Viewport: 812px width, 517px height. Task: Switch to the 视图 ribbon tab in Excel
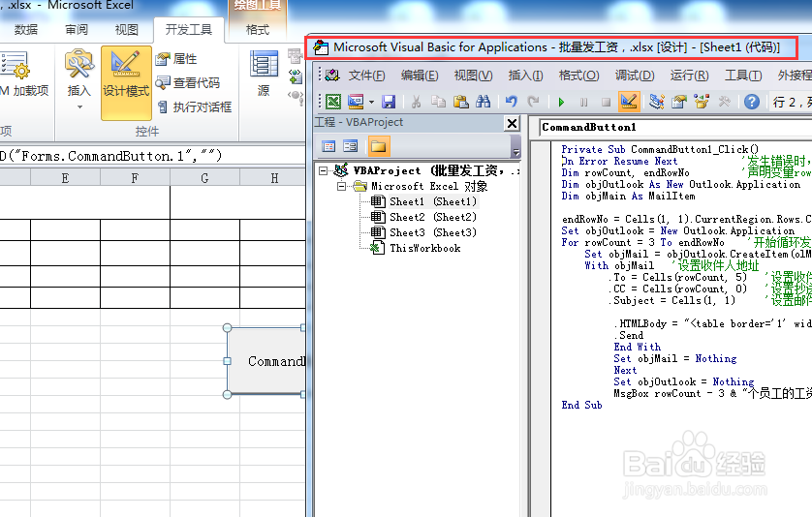(126, 30)
